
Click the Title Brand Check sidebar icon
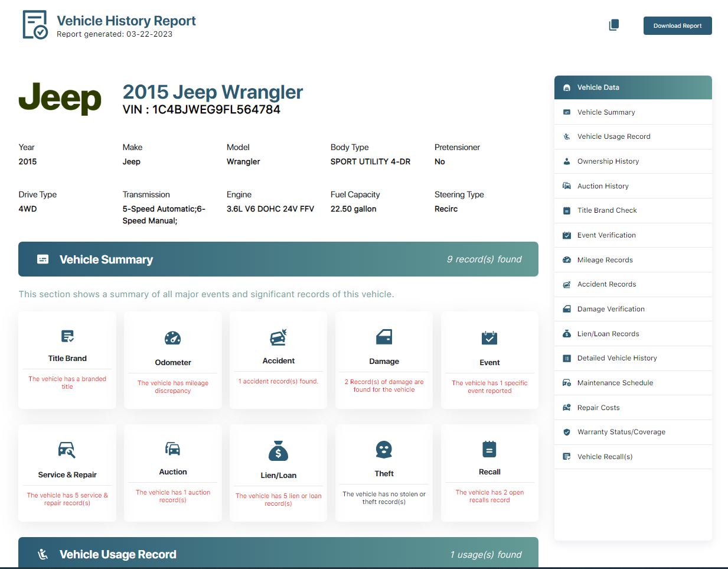(567, 210)
